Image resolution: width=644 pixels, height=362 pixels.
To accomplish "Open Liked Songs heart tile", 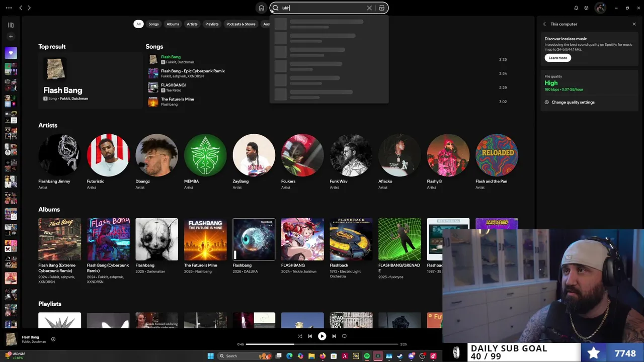I will (11, 53).
